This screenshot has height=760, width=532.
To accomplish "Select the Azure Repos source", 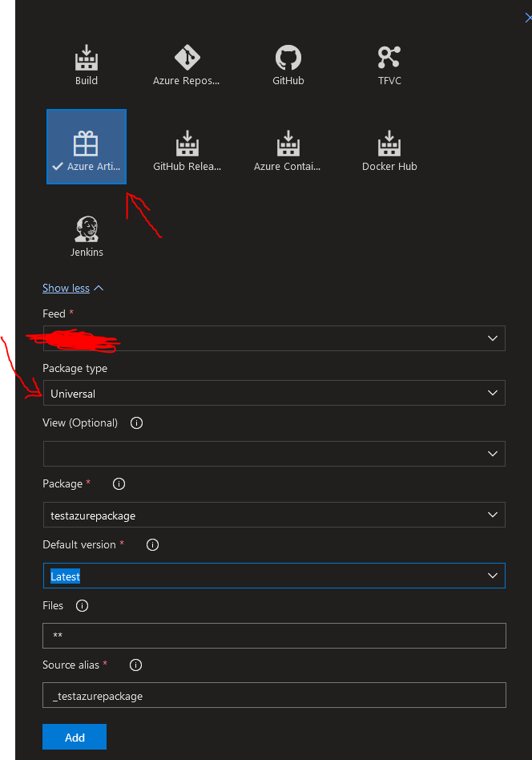I will pyautogui.click(x=187, y=64).
